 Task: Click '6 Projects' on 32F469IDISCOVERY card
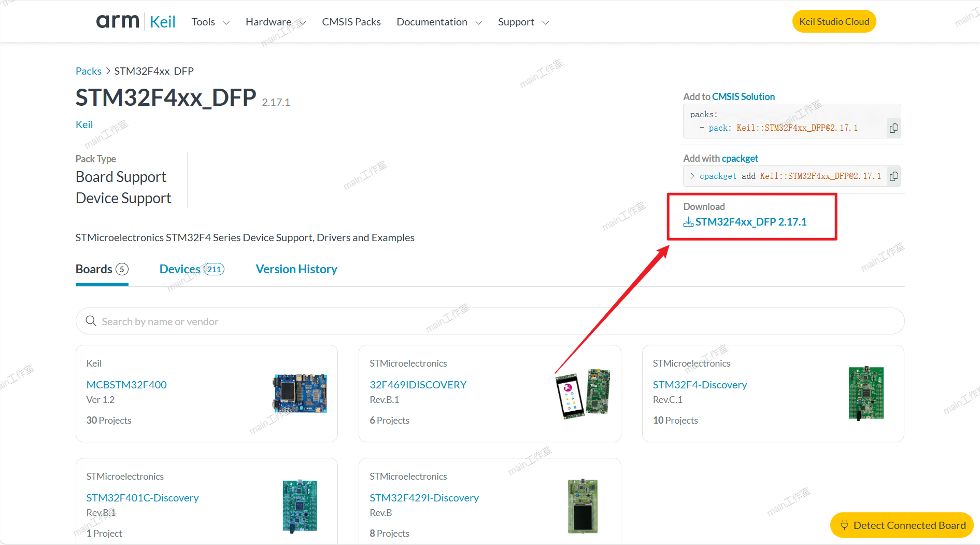pyautogui.click(x=389, y=421)
